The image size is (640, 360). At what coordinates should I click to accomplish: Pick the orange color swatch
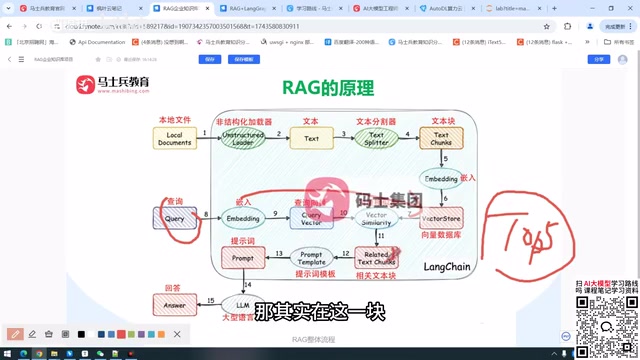[x=161, y=334]
